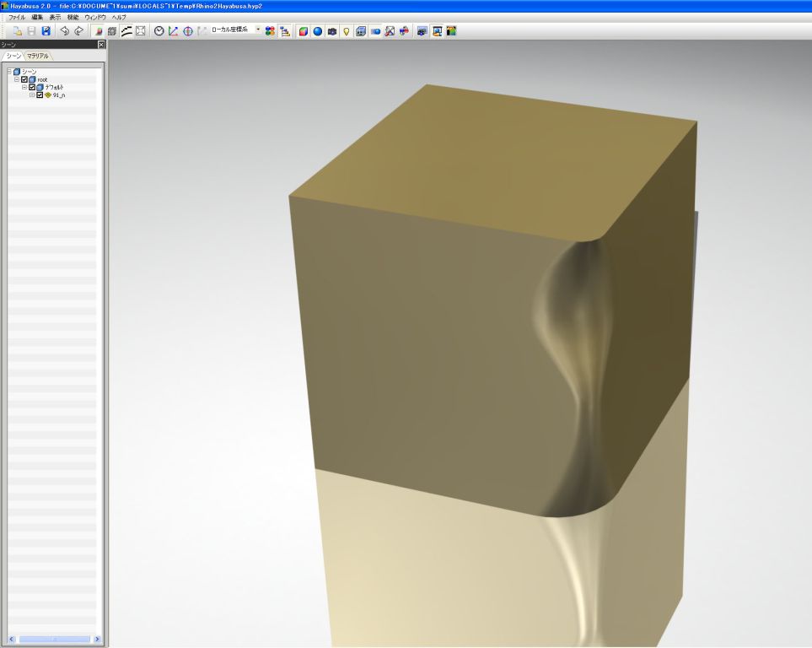
Task: Switch to the マテリアル tab
Action: click(38, 56)
